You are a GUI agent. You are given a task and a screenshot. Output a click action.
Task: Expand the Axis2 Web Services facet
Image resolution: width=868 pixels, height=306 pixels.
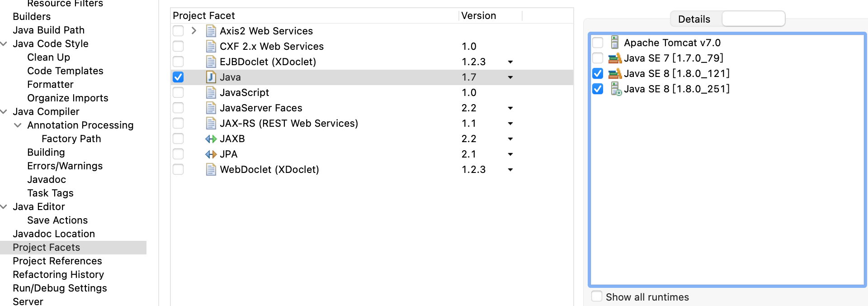pyautogui.click(x=193, y=31)
